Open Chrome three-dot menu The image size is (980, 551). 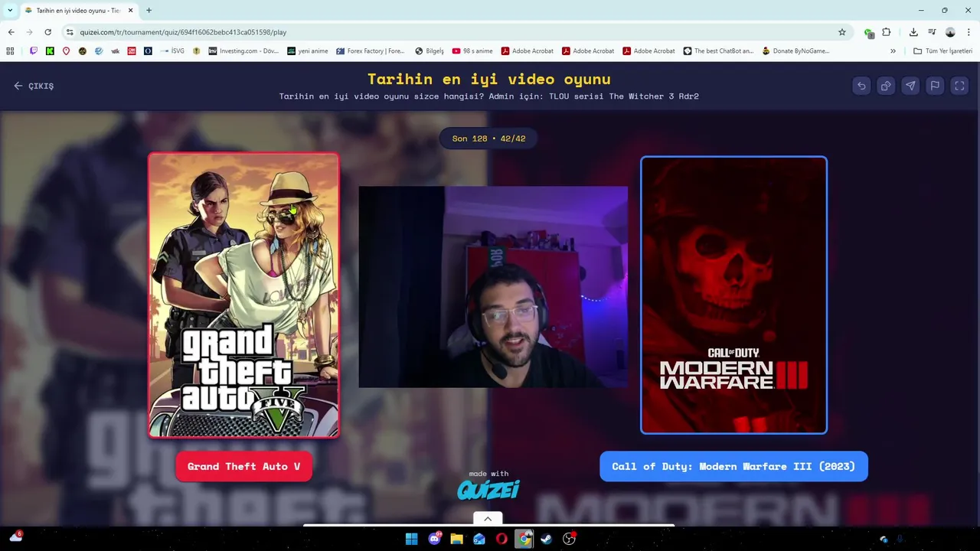click(x=969, y=32)
